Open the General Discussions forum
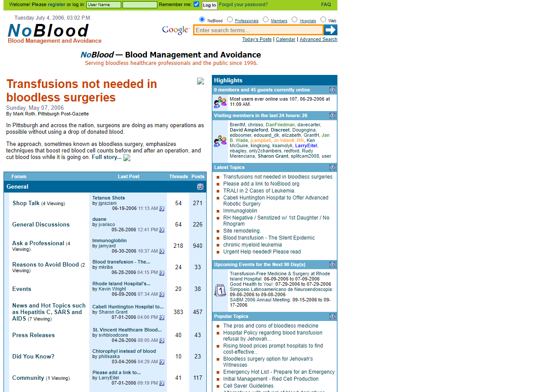The image size is (558, 392). pos(41,225)
